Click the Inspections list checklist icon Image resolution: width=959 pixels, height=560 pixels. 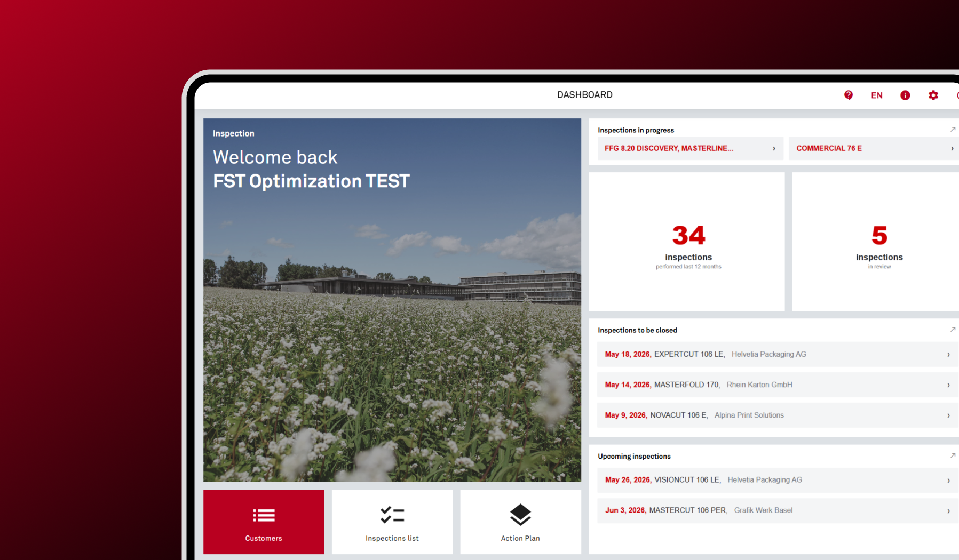pos(392,515)
